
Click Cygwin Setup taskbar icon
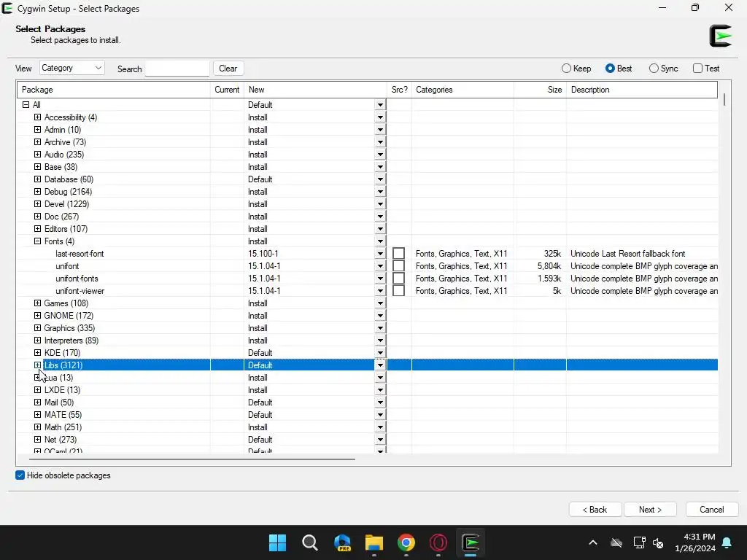tap(471, 542)
